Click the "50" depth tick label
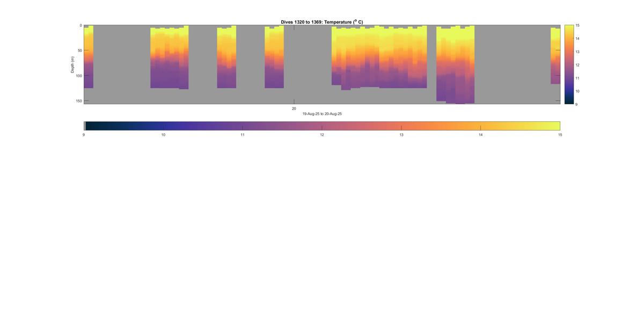Viewport: 644px width, 334px height. pyautogui.click(x=79, y=50)
